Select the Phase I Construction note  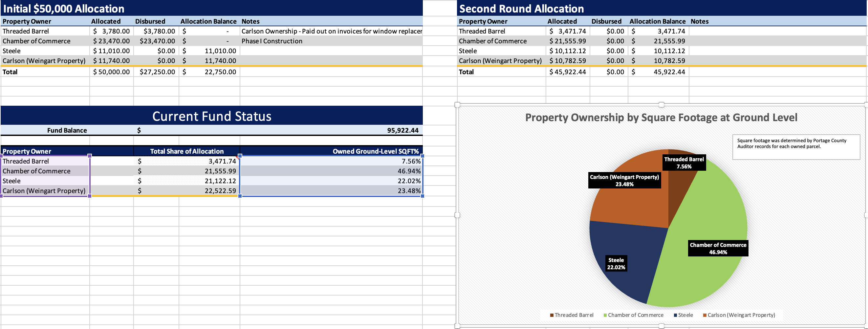[331, 41]
